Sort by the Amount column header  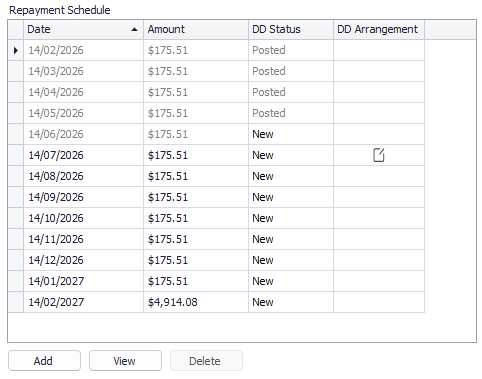[196, 29]
